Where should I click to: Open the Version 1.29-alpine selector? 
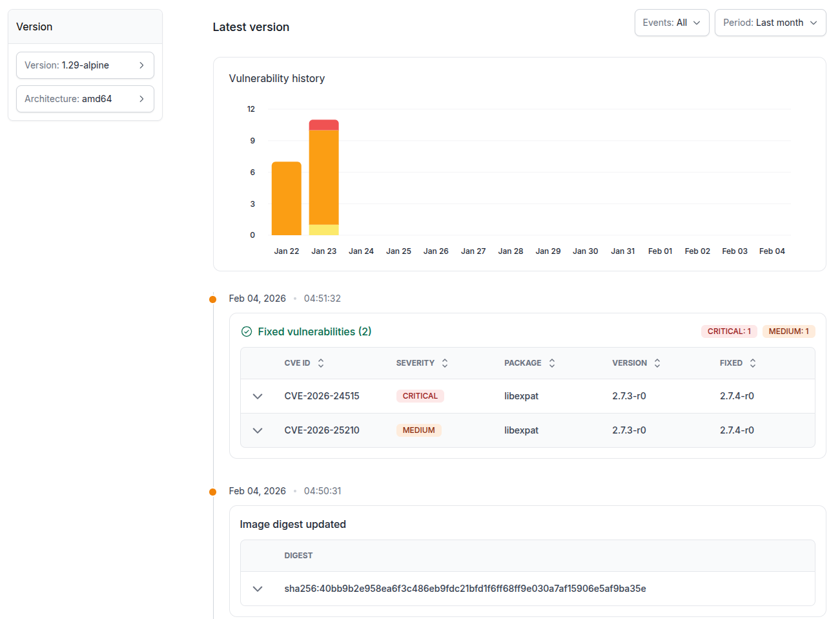point(85,65)
